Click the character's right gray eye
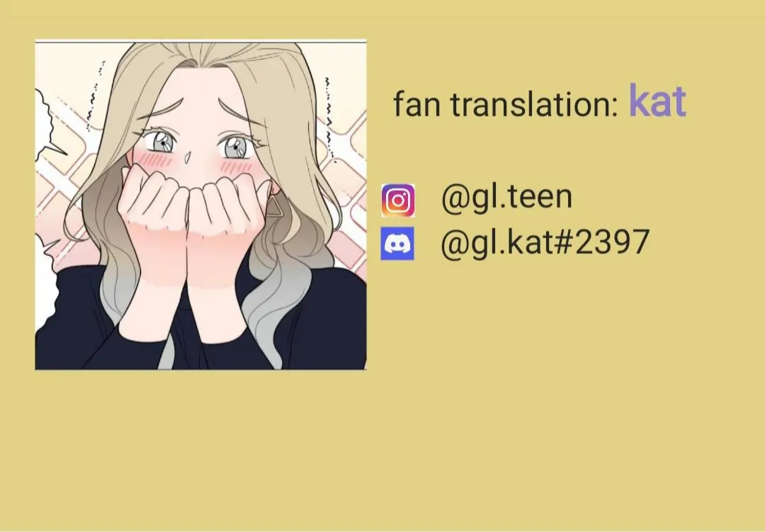This screenshot has height=532, width=765. pyautogui.click(x=237, y=147)
